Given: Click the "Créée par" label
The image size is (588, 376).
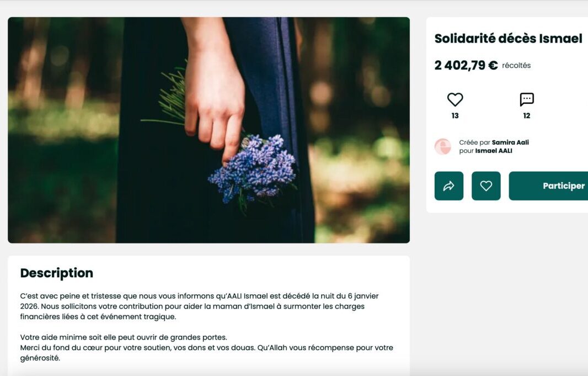Looking at the screenshot, I should pyautogui.click(x=474, y=142).
